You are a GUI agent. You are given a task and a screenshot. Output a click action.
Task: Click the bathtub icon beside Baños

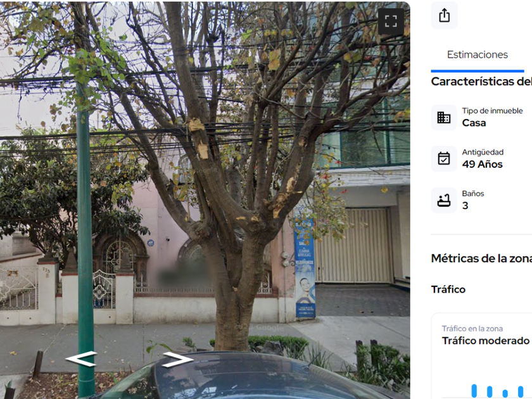(443, 200)
